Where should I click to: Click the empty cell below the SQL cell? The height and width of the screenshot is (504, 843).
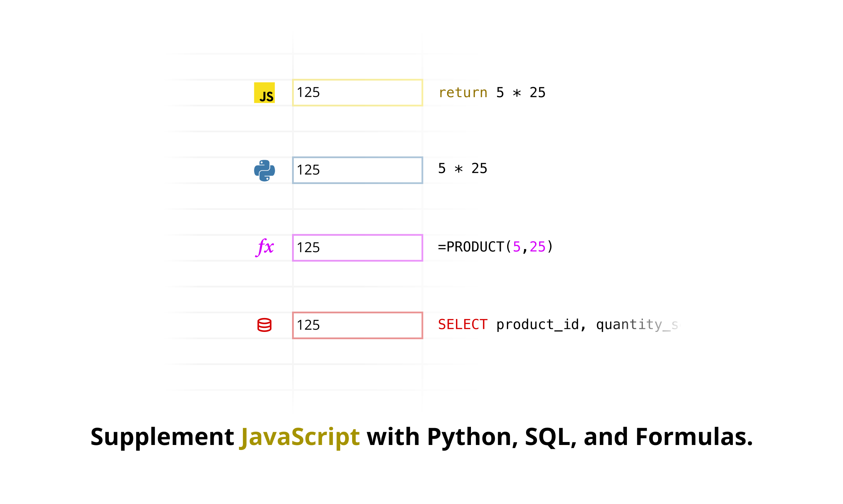point(357,351)
